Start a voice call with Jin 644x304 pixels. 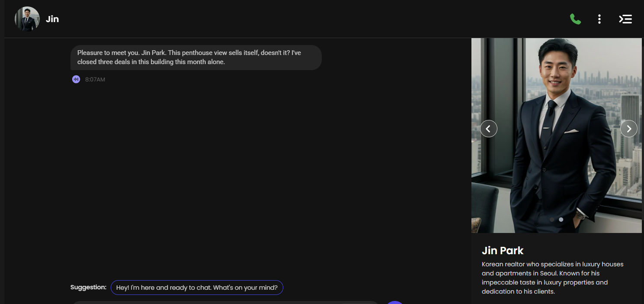pos(575,19)
